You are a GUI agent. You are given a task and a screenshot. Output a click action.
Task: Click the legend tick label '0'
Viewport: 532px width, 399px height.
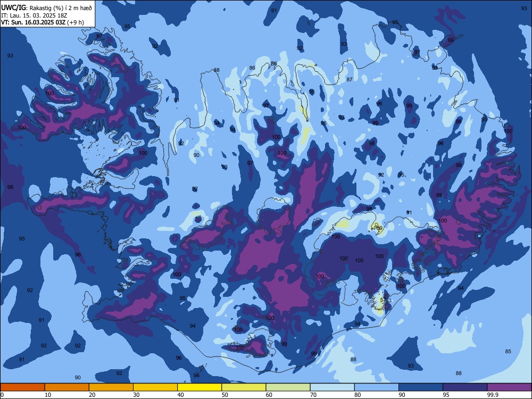coord(2,395)
